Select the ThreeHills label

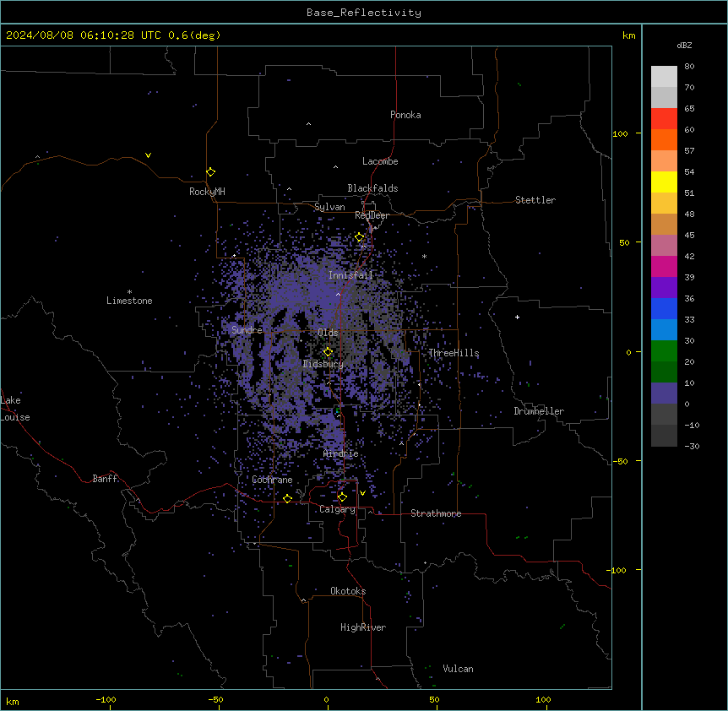coord(454,353)
